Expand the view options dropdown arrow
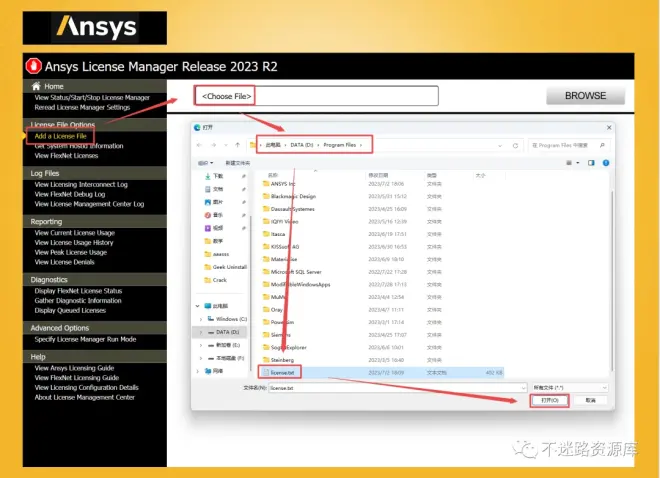The height and width of the screenshot is (478, 660). click(x=578, y=163)
